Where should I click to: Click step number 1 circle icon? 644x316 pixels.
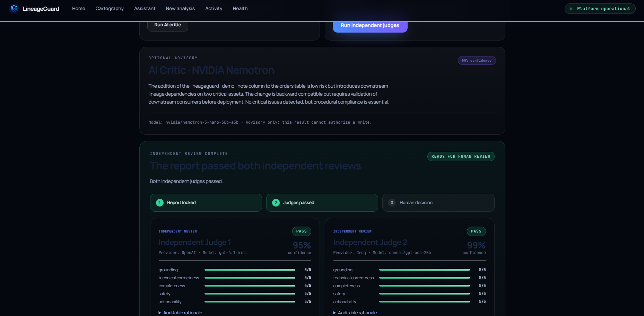(160, 203)
